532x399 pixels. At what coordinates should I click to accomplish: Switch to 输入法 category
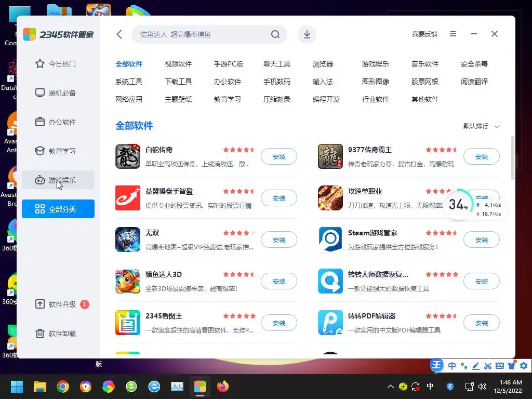323,82
